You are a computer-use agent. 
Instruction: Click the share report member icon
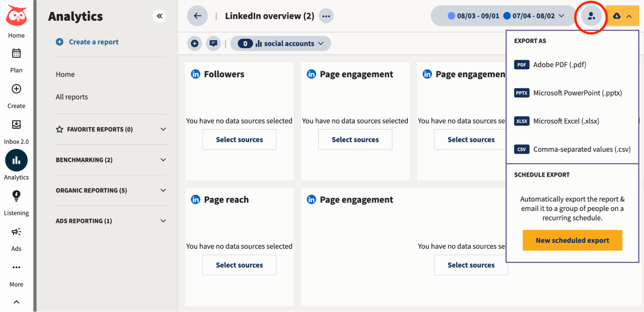591,16
